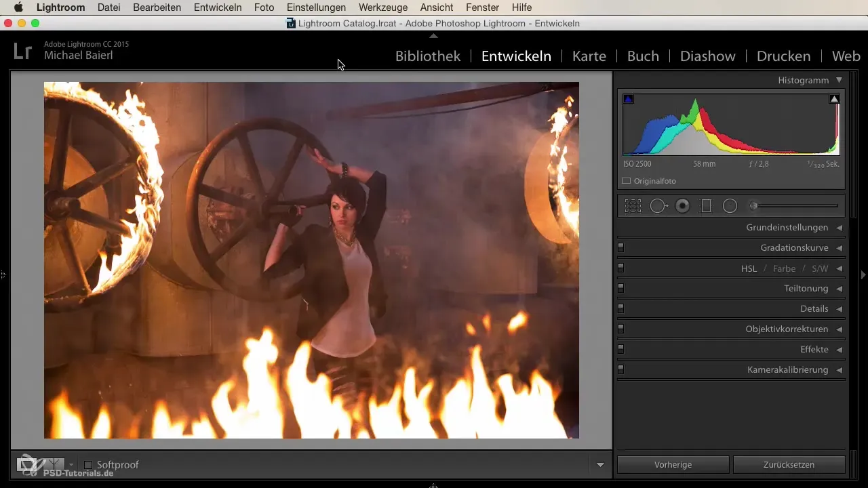Select the Graduated Filter tool
The height and width of the screenshot is (488, 868).
point(706,206)
